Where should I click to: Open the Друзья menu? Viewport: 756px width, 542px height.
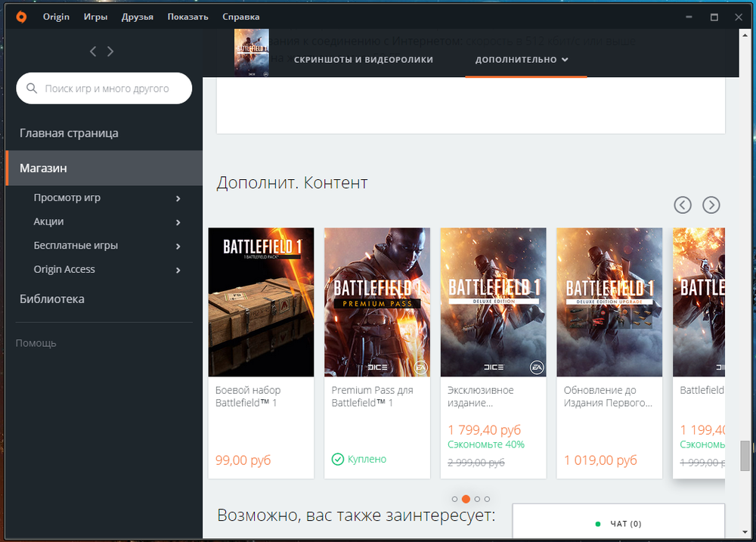(138, 17)
